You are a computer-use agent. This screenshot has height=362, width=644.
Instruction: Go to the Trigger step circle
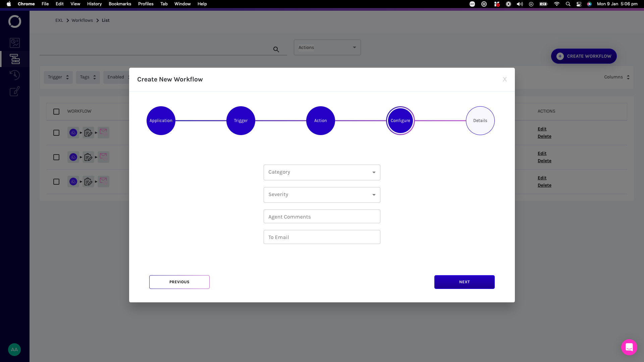(x=241, y=121)
